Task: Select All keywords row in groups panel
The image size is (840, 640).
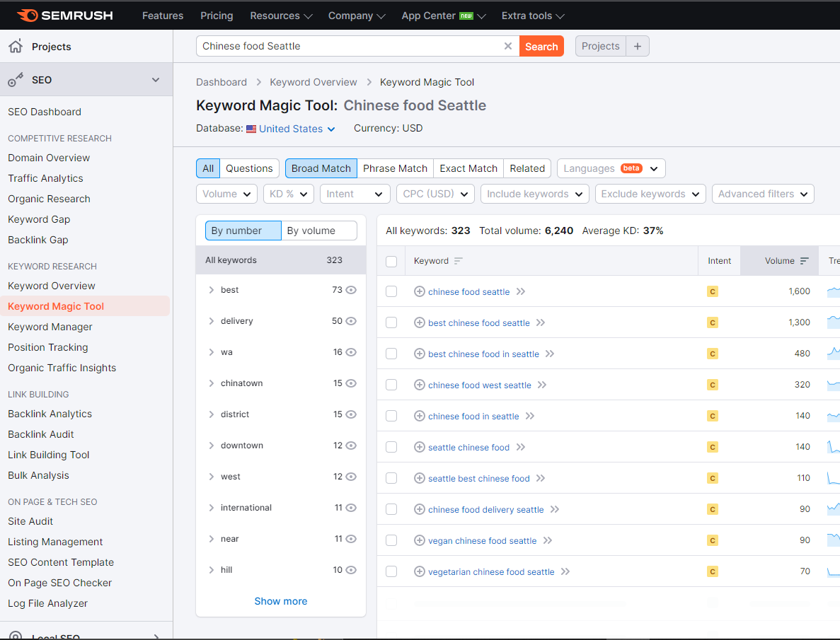Action: (281, 260)
